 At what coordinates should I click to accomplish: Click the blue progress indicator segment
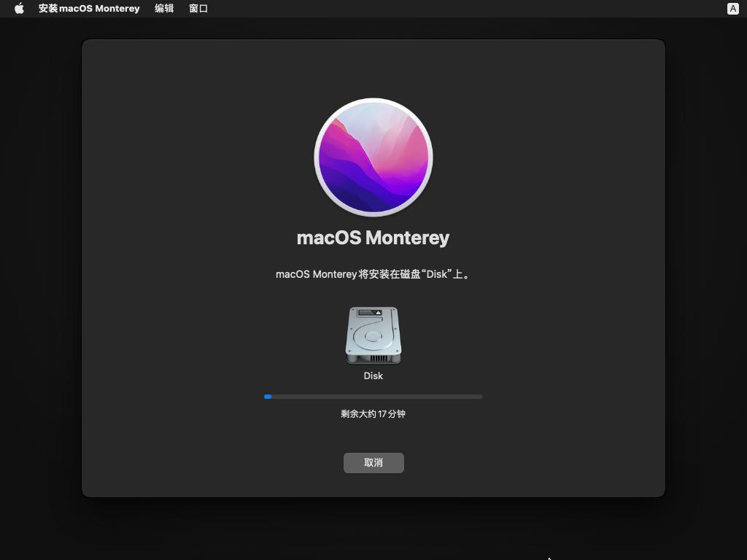[268, 396]
